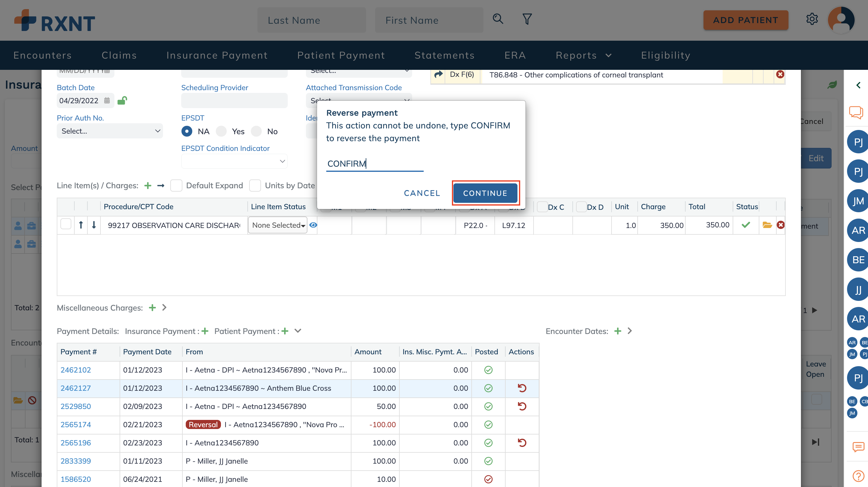Click the right arrow next to Line Items
This screenshot has height=487, width=868.
[161, 186]
